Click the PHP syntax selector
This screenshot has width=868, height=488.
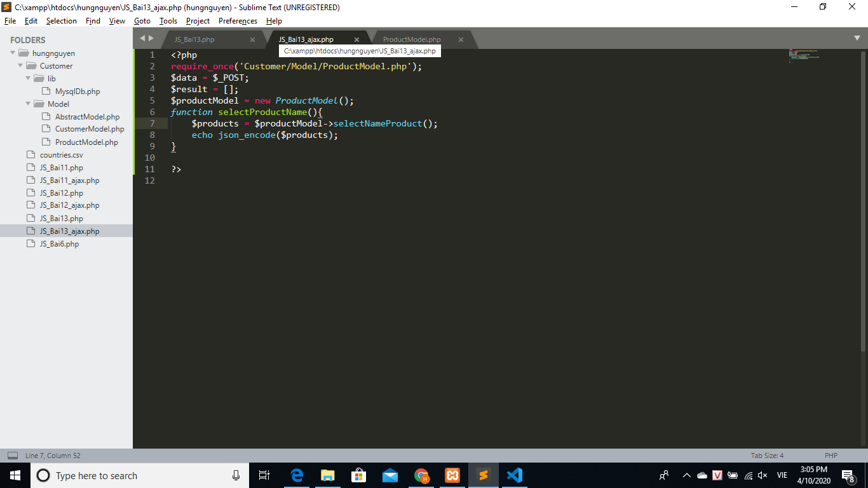[x=831, y=456]
